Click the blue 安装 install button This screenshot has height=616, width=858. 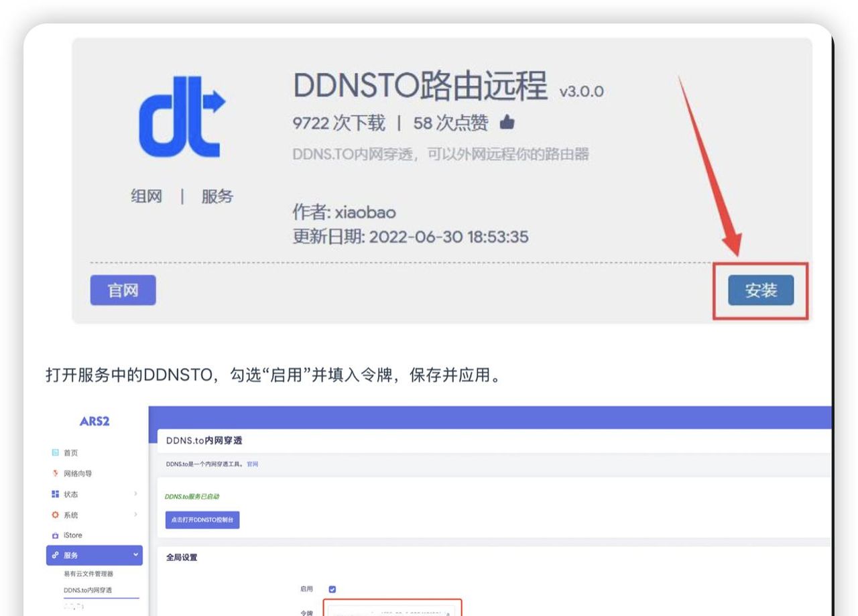(x=761, y=290)
